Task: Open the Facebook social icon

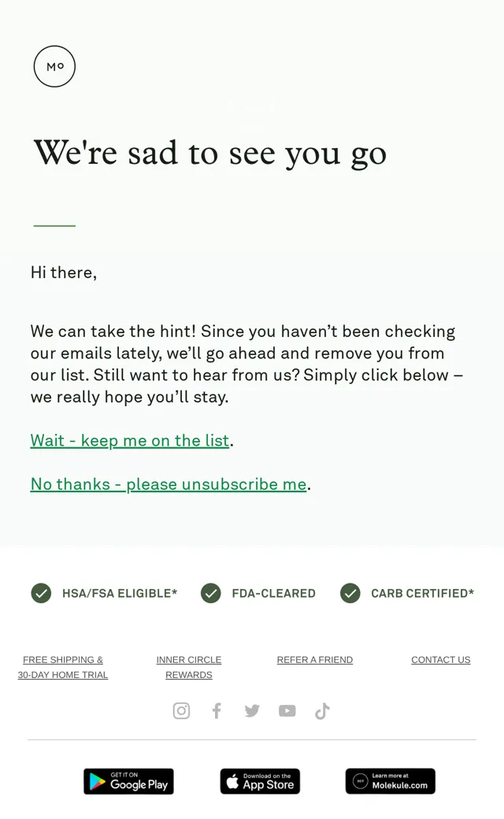Action: tap(217, 711)
